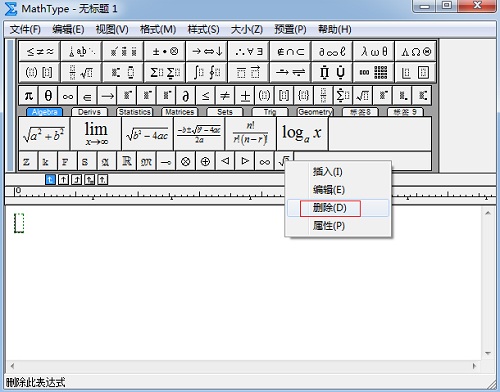This screenshot has width=500, height=392.
Task: Click the vertical scrollbar down arrow
Action: 488,353
